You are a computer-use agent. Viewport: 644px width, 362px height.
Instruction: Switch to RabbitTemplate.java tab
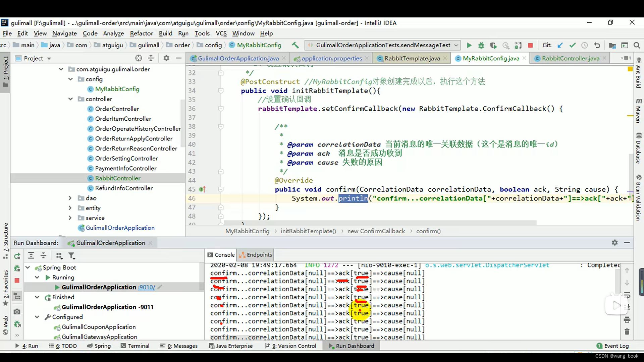412,58
